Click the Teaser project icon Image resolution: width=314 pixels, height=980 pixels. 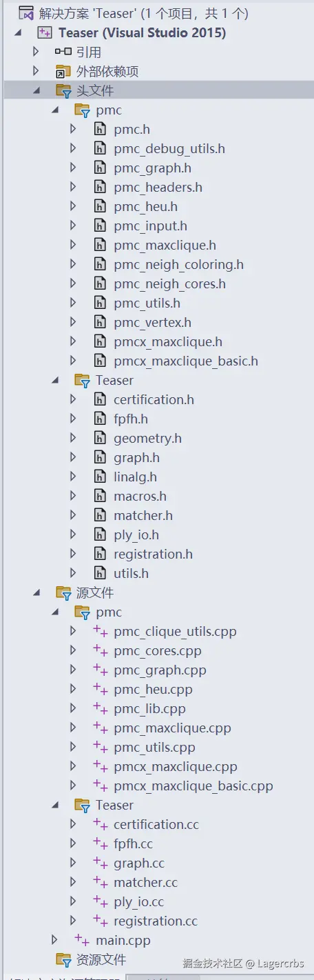(45, 32)
